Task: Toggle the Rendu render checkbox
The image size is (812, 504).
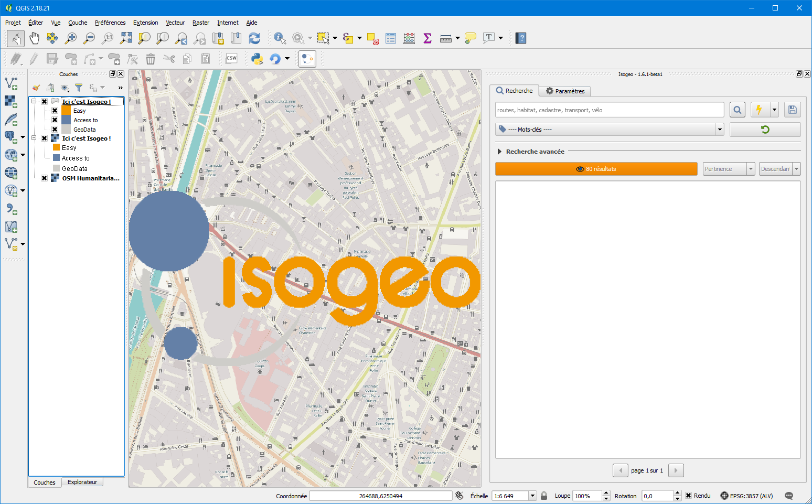Action: [x=689, y=496]
